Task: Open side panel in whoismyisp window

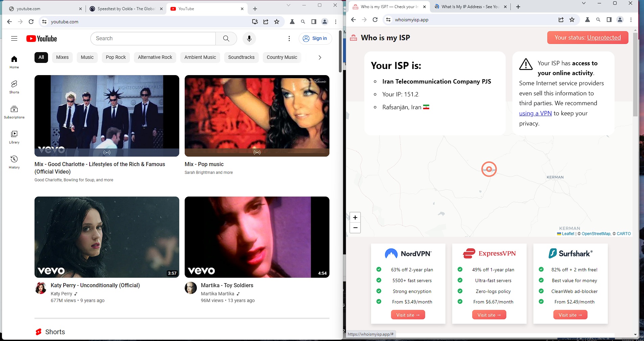Action: (x=609, y=20)
